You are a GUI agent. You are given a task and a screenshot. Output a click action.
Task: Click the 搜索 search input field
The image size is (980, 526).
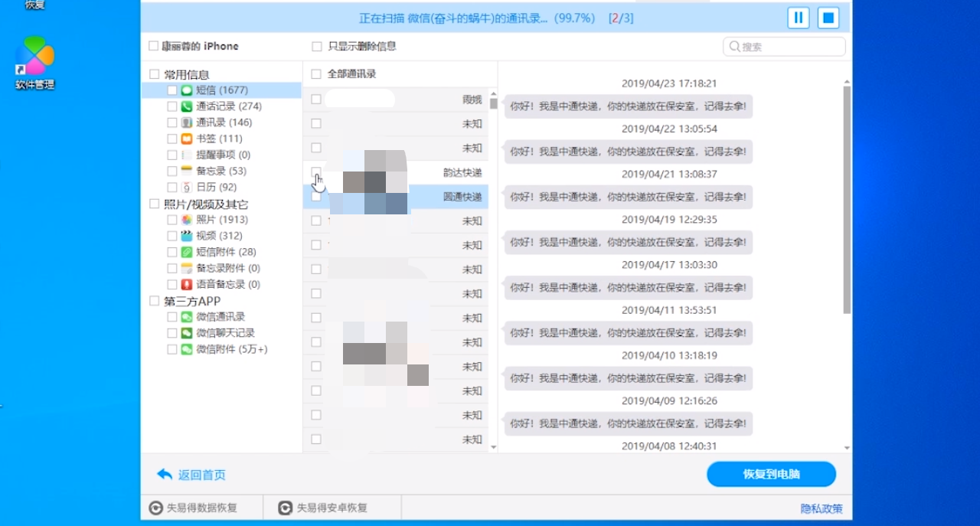click(784, 47)
